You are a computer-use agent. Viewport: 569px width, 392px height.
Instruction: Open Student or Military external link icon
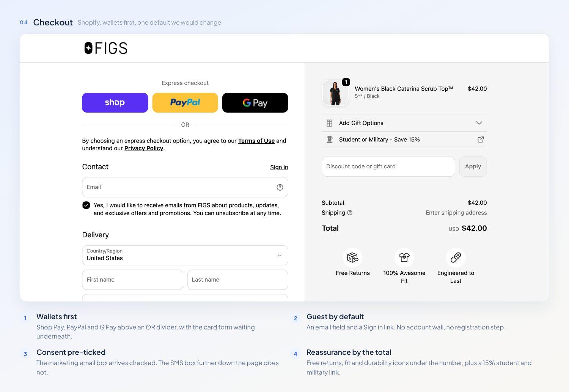pos(481,140)
